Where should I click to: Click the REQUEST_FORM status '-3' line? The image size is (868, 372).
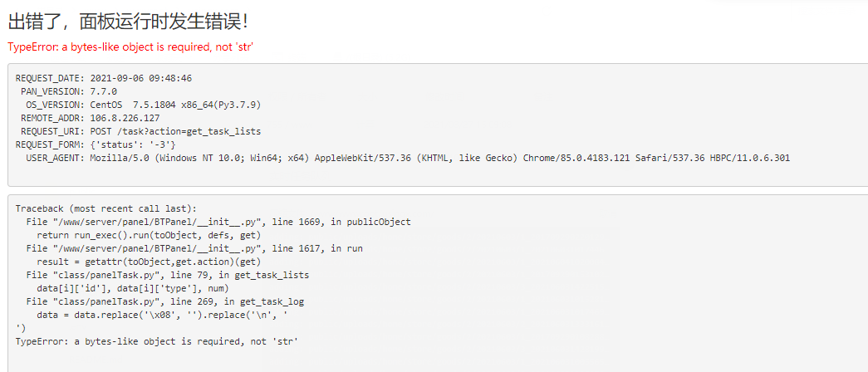[96, 144]
